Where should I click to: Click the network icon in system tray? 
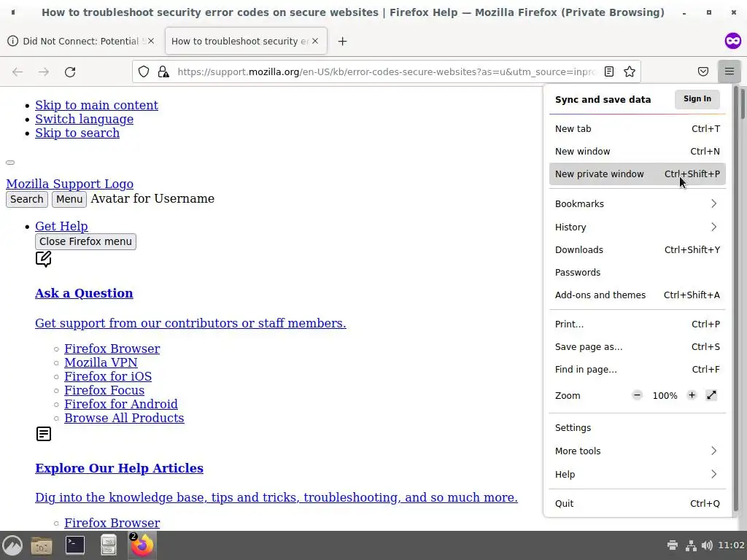690,545
